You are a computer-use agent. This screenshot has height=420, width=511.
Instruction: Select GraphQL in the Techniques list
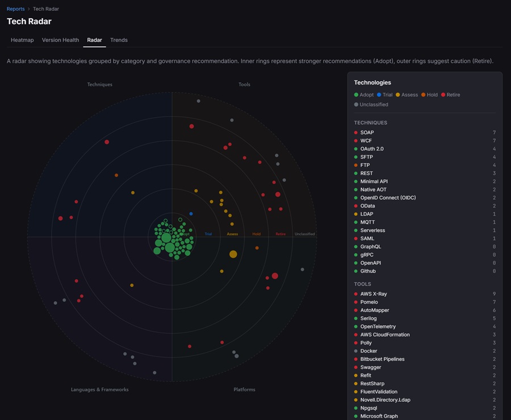coord(425,247)
